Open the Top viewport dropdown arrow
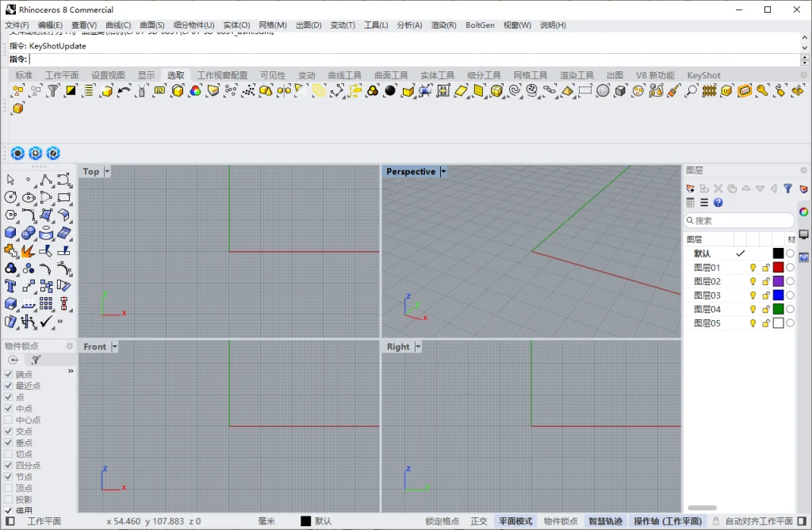This screenshot has width=812, height=530. pyautogui.click(x=107, y=171)
